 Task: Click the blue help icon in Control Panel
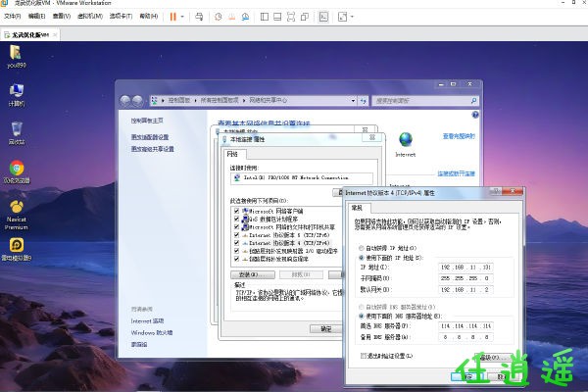[475, 115]
